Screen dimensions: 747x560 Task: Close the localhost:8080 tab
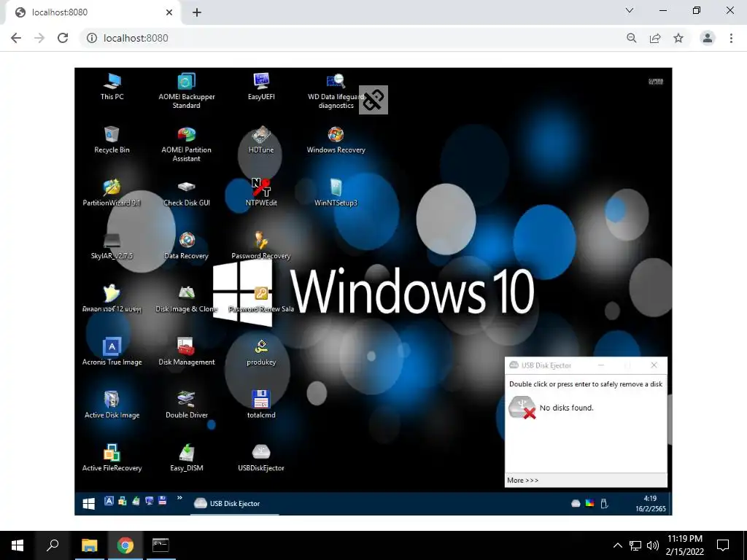coord(169,12)
